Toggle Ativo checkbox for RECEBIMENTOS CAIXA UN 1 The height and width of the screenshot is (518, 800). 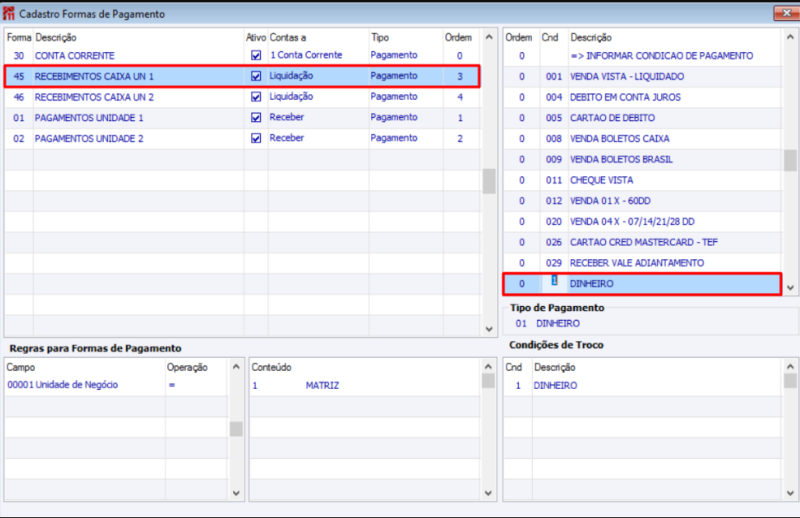[x=256, y=76]
